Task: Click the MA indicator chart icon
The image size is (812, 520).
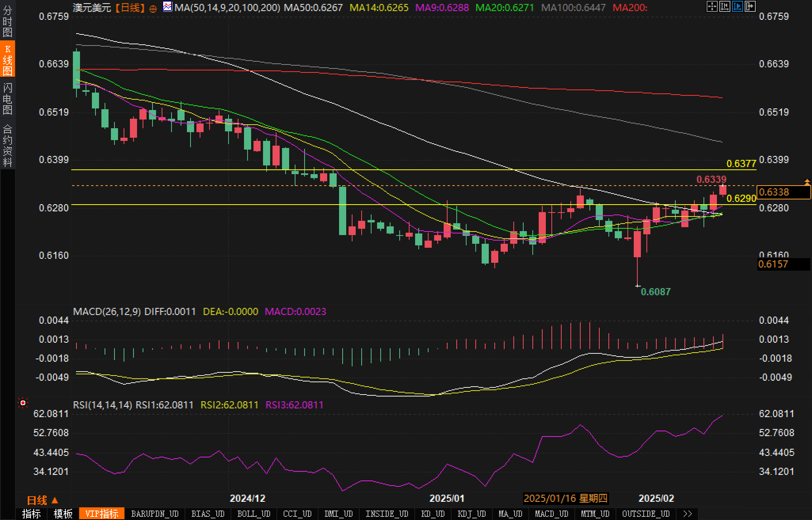Action: point(168,7)
